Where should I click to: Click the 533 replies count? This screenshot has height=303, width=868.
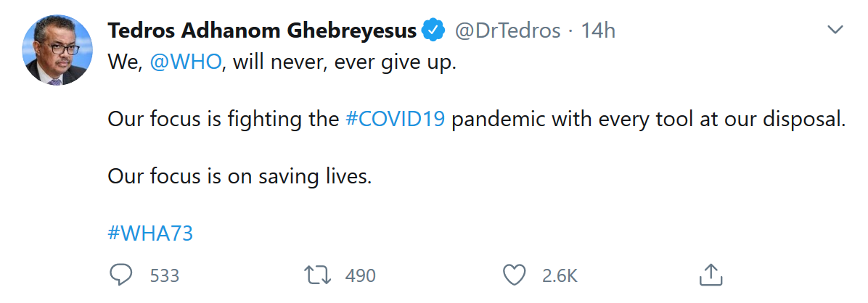click(x=165, y=275)
